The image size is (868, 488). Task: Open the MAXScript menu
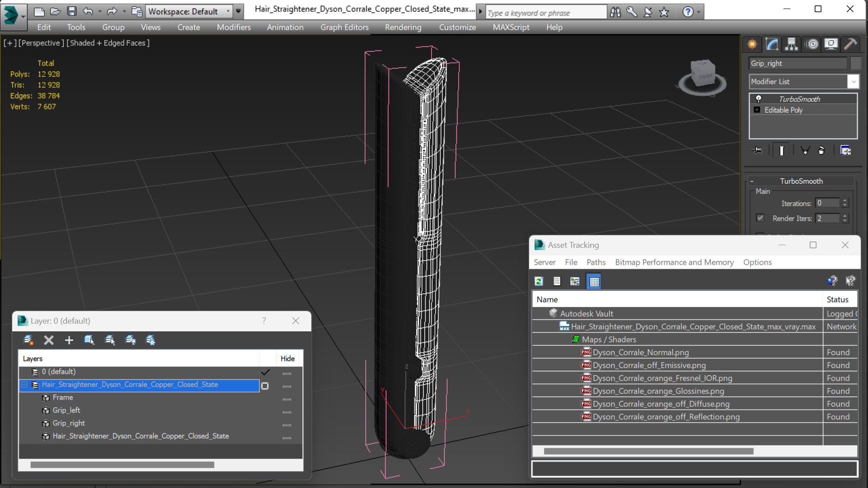click(x=511, y=27)
